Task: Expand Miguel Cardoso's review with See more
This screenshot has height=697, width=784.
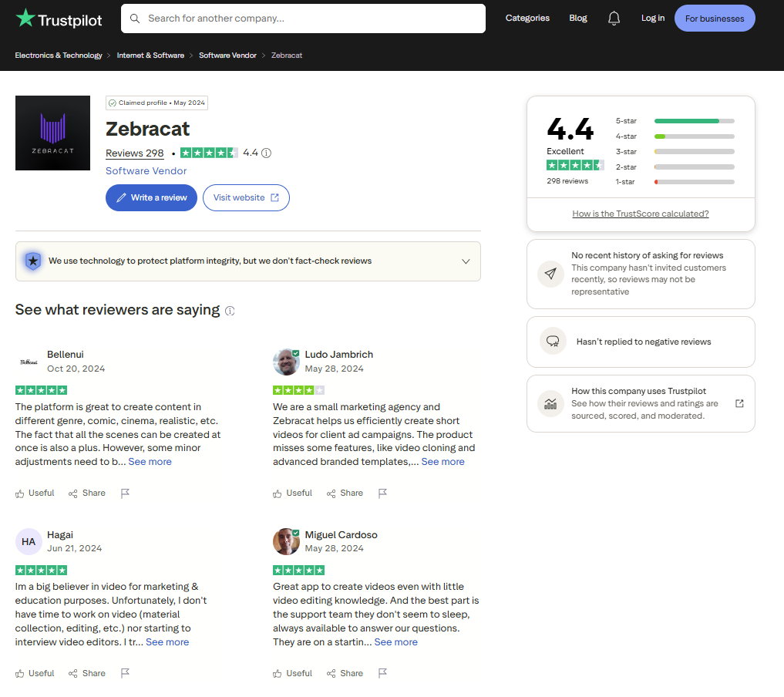Action: click(x=396, y=642)
